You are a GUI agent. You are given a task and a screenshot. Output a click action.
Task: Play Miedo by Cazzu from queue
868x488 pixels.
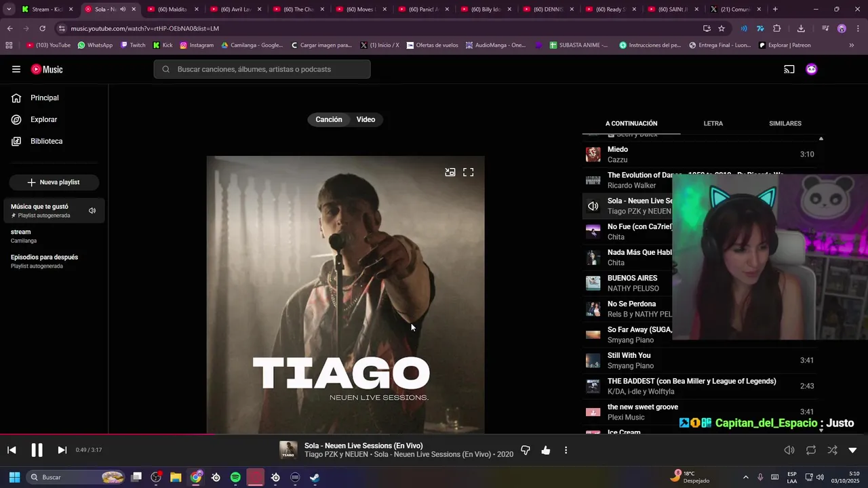[701, 155]
